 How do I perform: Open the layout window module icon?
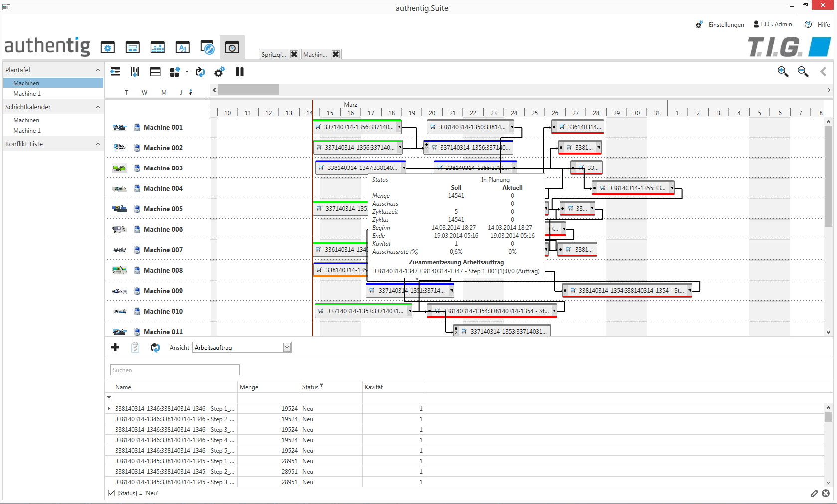133,48
